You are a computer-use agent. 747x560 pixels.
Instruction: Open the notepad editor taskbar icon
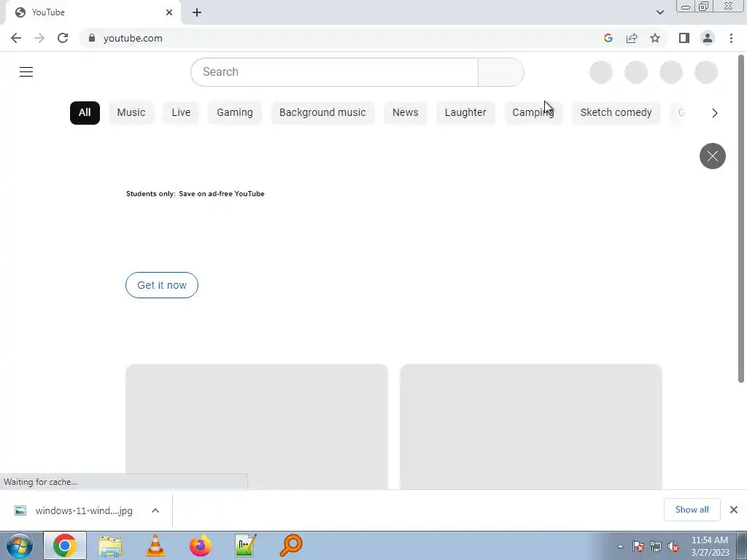[246, 545]
